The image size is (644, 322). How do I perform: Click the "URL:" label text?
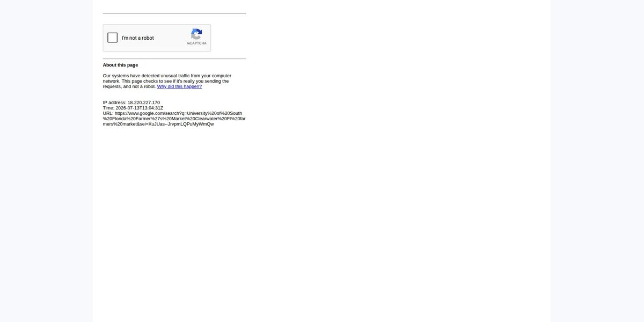(x=108, y=113)
